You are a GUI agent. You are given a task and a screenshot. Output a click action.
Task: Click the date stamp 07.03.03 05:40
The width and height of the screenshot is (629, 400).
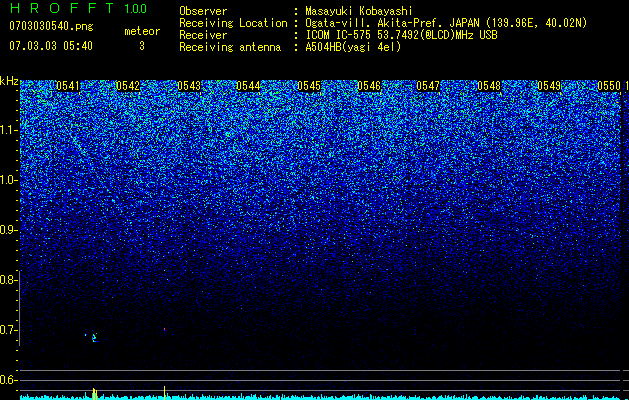click(51, 46)
